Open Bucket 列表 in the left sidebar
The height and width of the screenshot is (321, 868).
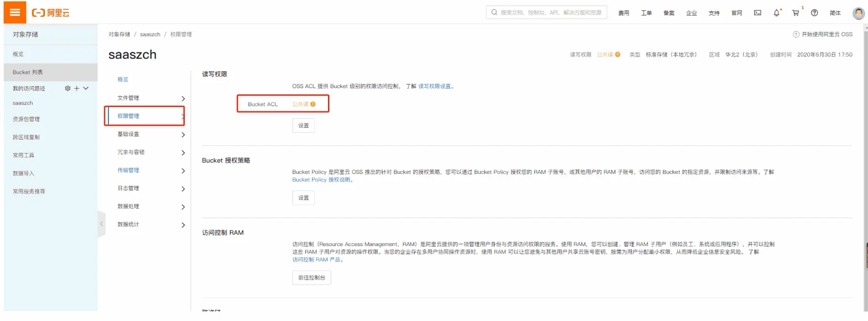[x=28, y=72]
